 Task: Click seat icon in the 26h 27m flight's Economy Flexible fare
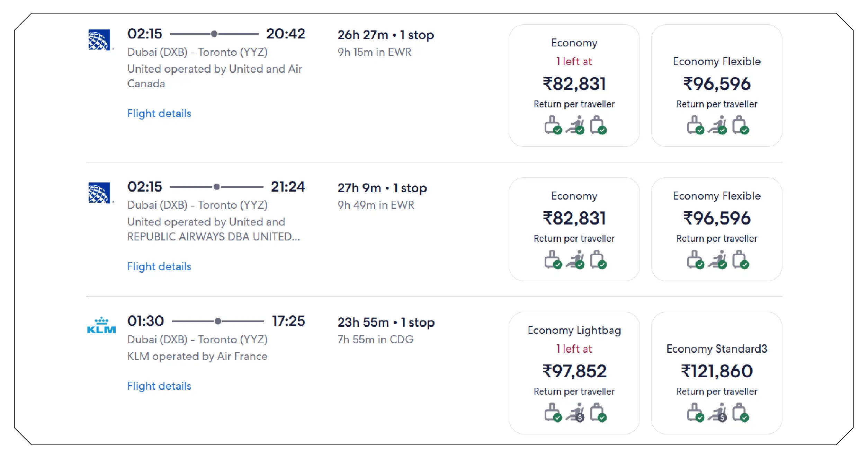717,125
